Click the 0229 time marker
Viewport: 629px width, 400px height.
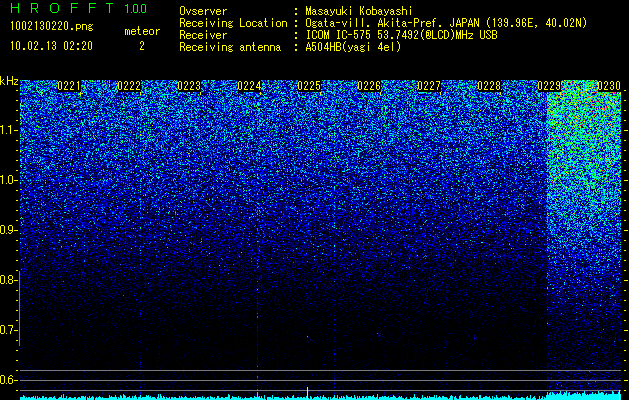click(x=549, y=86)
